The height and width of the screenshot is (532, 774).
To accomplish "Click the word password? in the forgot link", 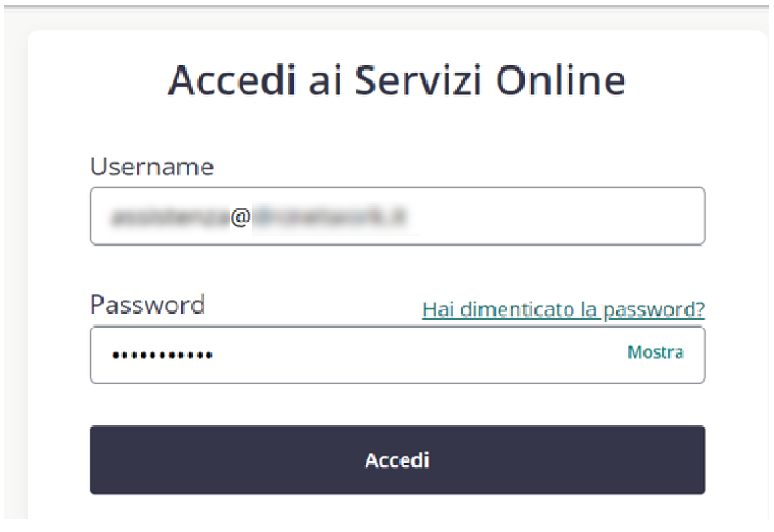I will click(653, 310).
